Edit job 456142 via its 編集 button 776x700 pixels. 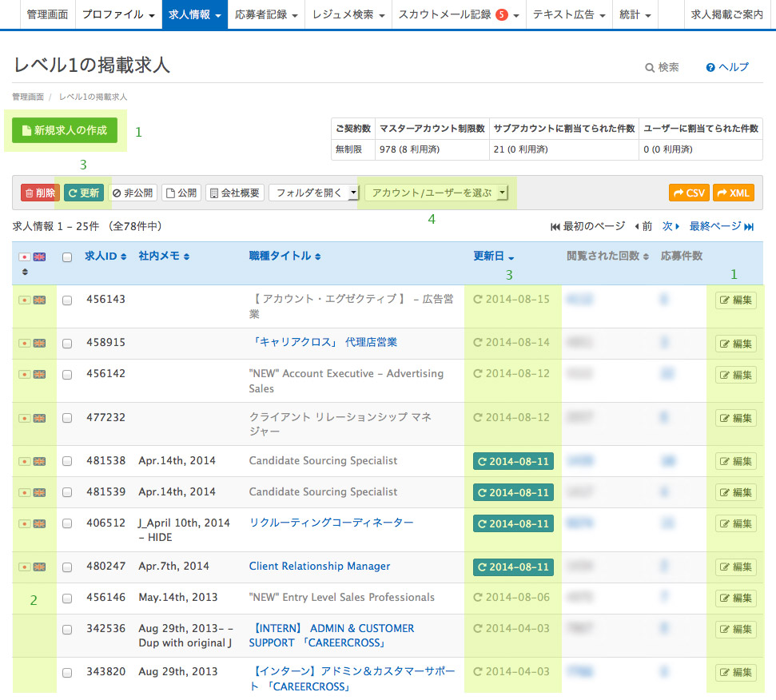coord(736,375)
